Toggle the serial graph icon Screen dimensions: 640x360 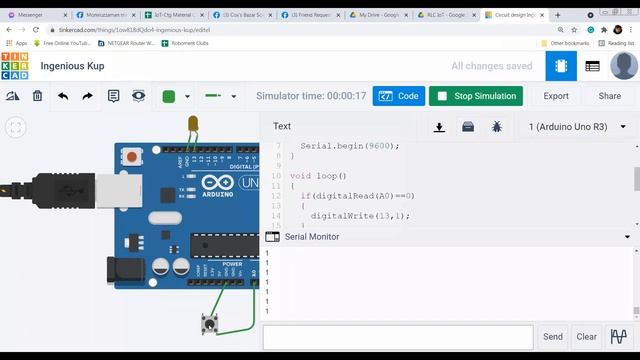click(x=619, y=337)
